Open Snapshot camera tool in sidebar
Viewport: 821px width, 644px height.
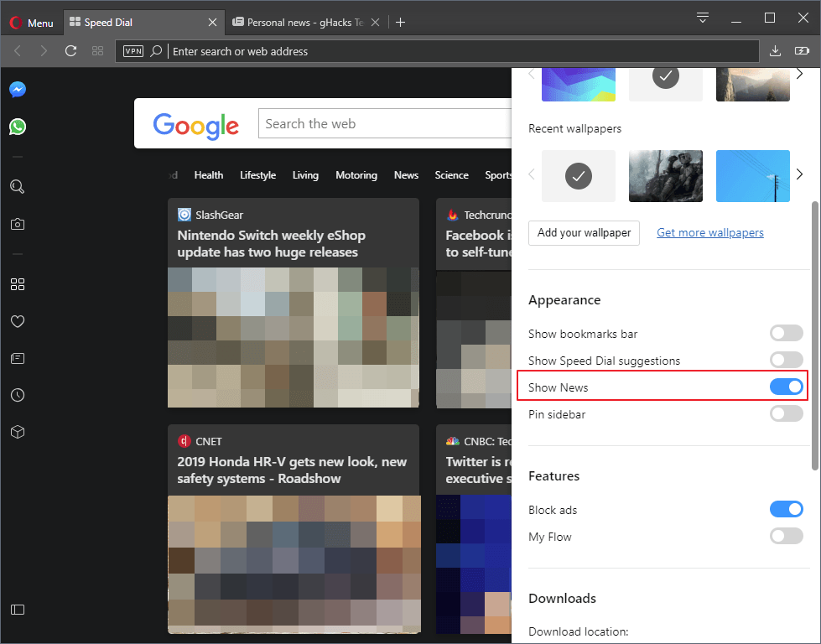18,224
